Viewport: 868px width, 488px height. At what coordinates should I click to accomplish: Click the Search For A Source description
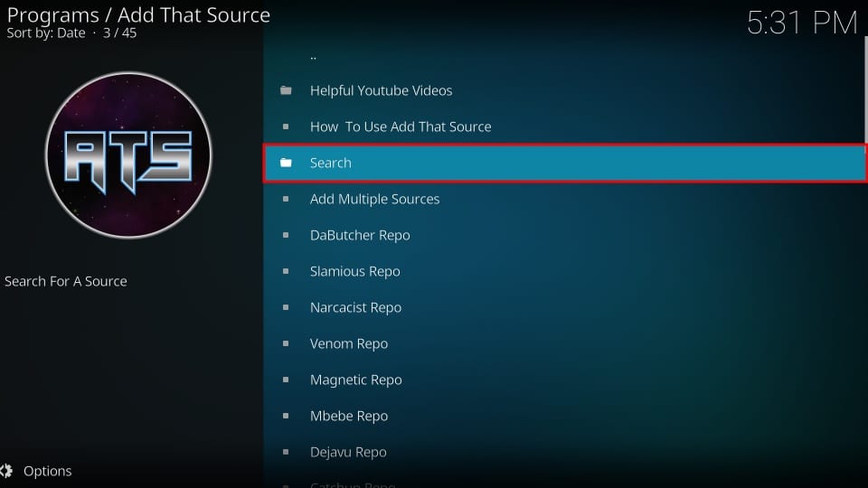click(x=66, y=281)
